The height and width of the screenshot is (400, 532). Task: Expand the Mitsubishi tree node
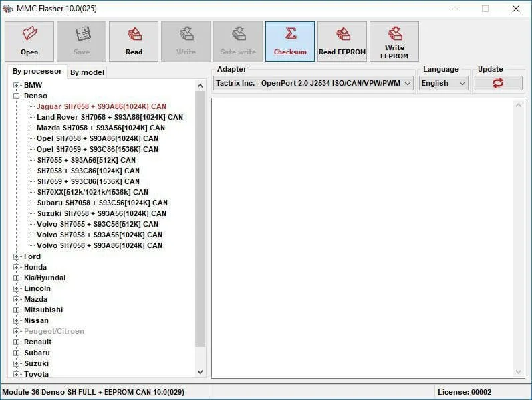pos(16,310)
